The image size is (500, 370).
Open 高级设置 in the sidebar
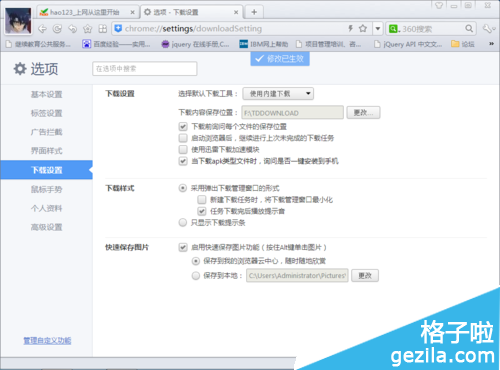[47, 227]
